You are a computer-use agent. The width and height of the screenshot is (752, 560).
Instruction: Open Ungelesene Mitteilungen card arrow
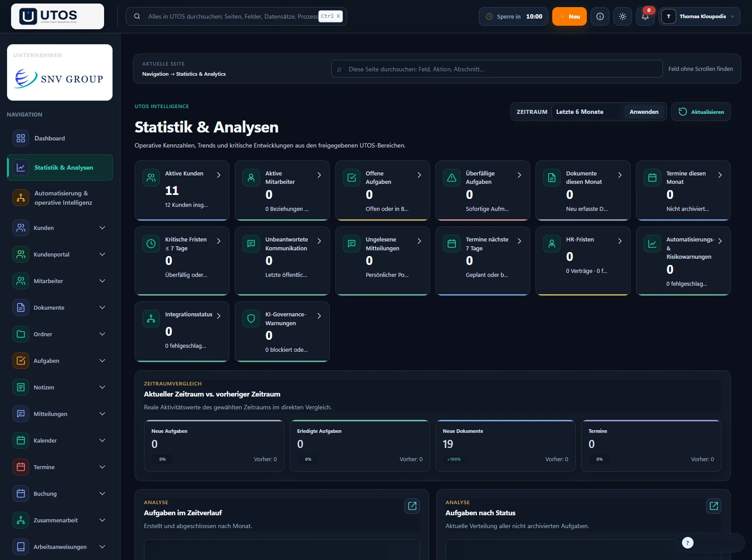tap(419, 241)
